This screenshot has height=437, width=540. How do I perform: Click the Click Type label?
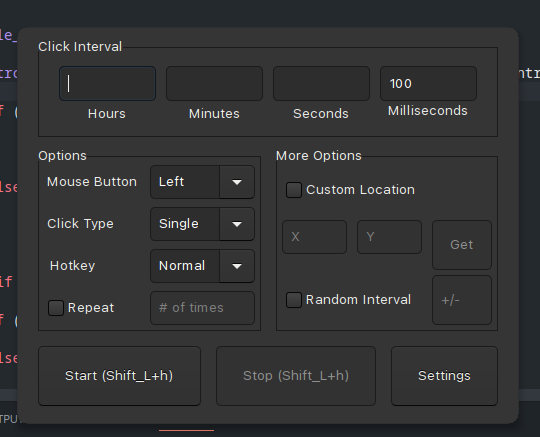(80, 224)
